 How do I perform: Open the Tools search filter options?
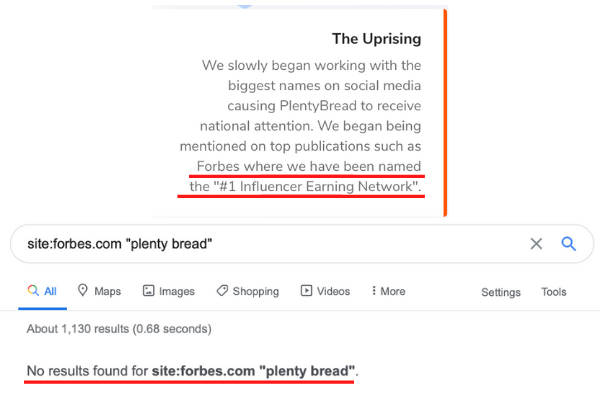click(x=553, y=292)
